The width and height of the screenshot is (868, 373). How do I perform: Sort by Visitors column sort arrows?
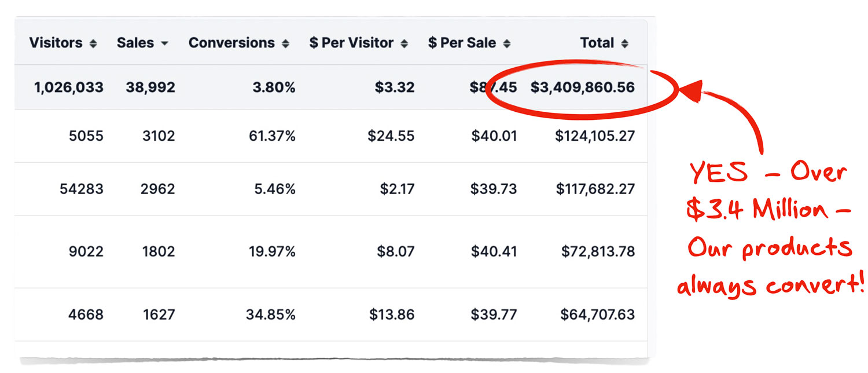93,44
